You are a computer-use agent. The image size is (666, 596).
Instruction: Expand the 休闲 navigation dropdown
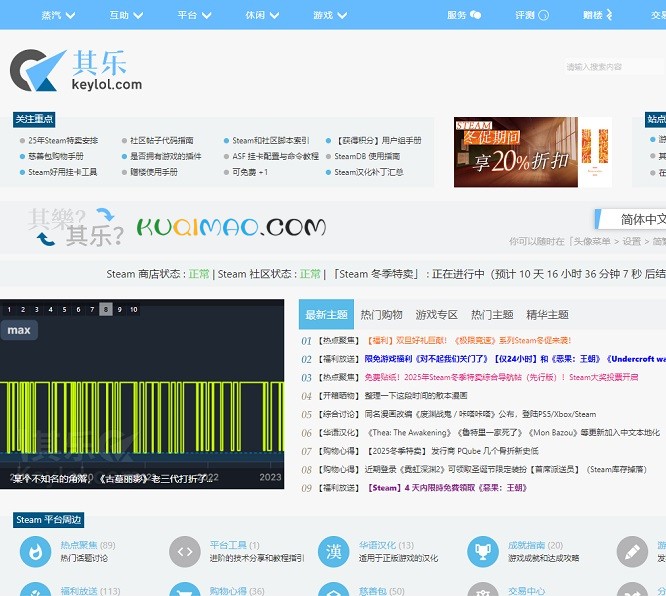click(x=262, y=15)
